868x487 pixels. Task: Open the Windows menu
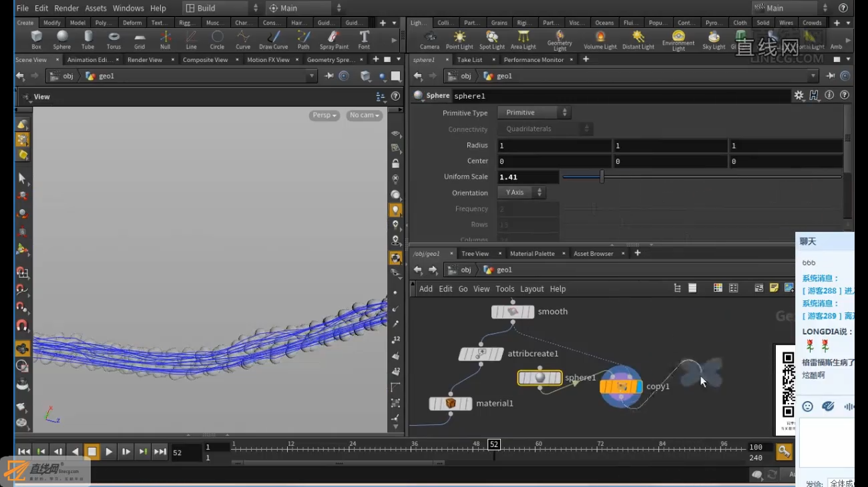coord(128,8)
